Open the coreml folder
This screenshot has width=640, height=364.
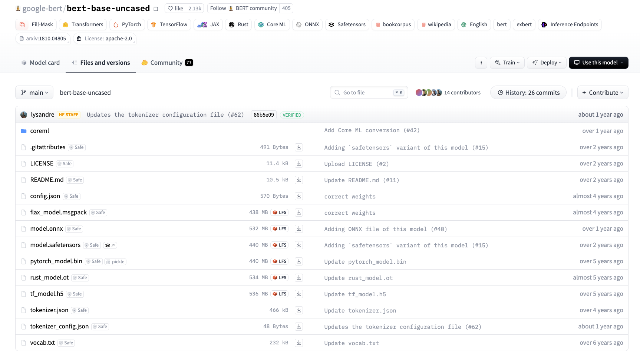click(x=40, y=131)
